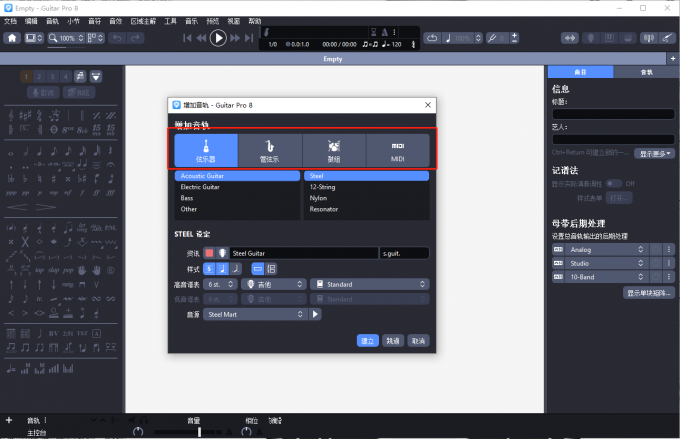This screenshot has height=439, width=680.
Task: Expand the Steel Mart sound dropdown
Action: point(255,314)
